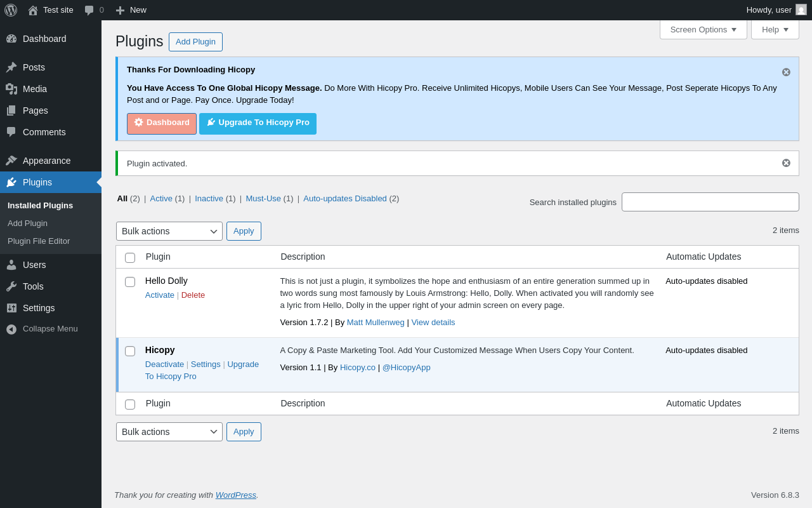This screenshot has width=812, height=508.
Task: Click the user avatar in admin bar
Action: tap(801, 10)
